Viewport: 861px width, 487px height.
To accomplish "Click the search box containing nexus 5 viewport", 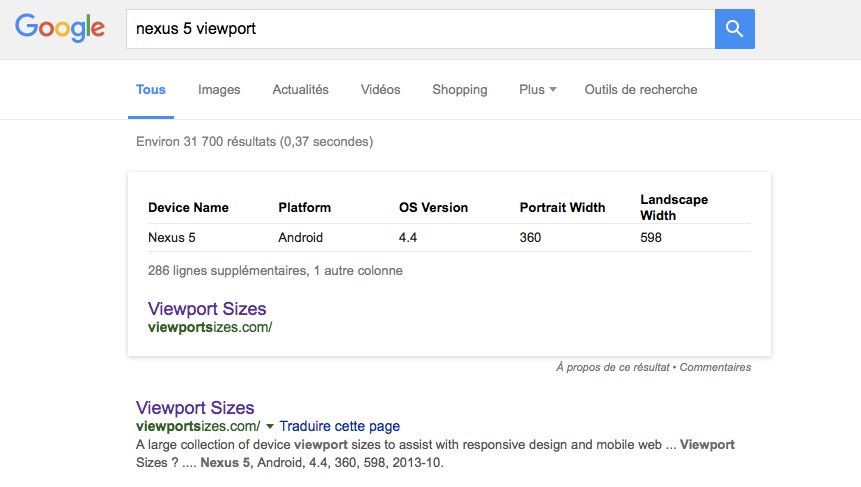I will [x=420, y=29].
